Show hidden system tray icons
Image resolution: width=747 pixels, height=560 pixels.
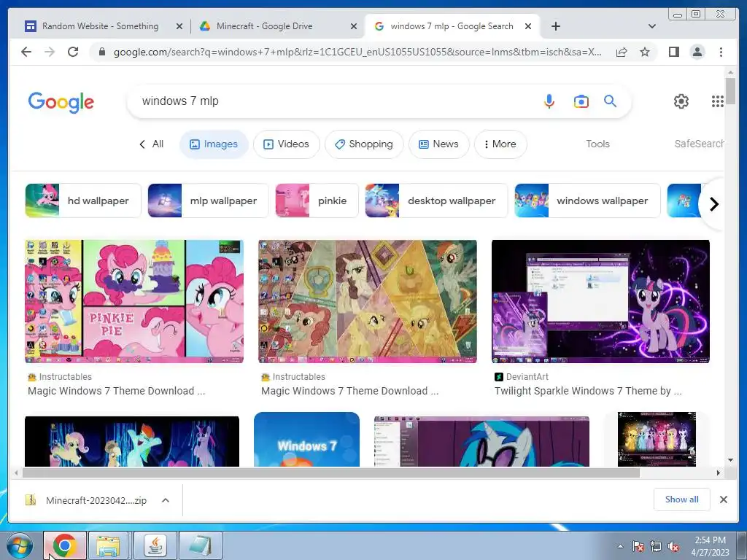coord(620,546)
